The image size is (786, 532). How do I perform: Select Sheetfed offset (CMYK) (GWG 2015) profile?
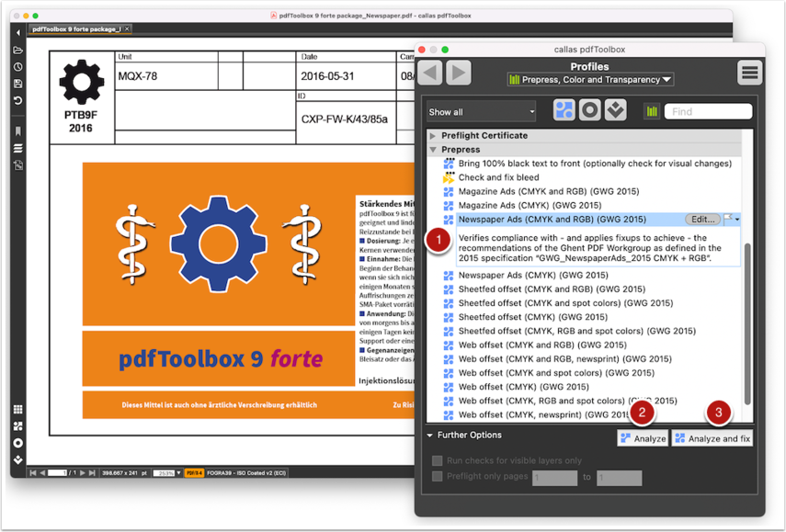point(533,317)
